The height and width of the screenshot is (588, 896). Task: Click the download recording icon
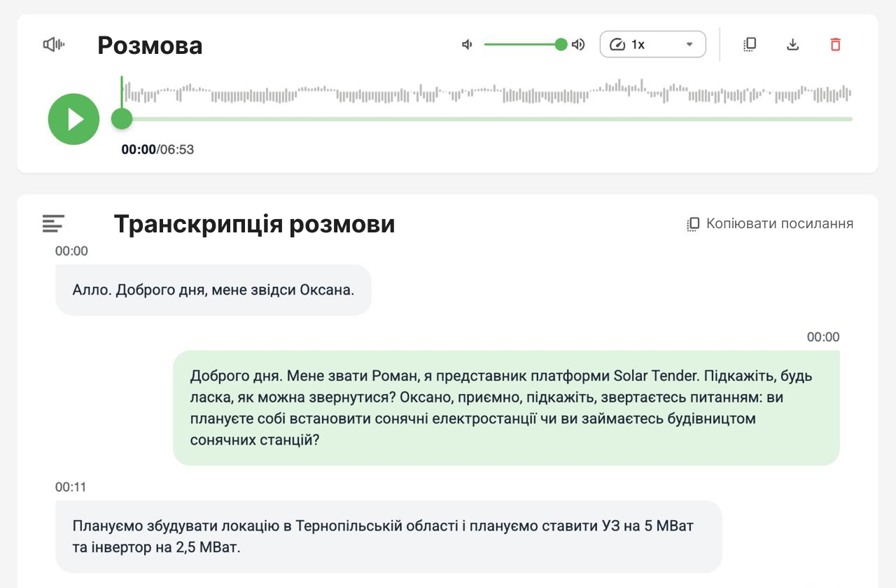pos(792,43)
